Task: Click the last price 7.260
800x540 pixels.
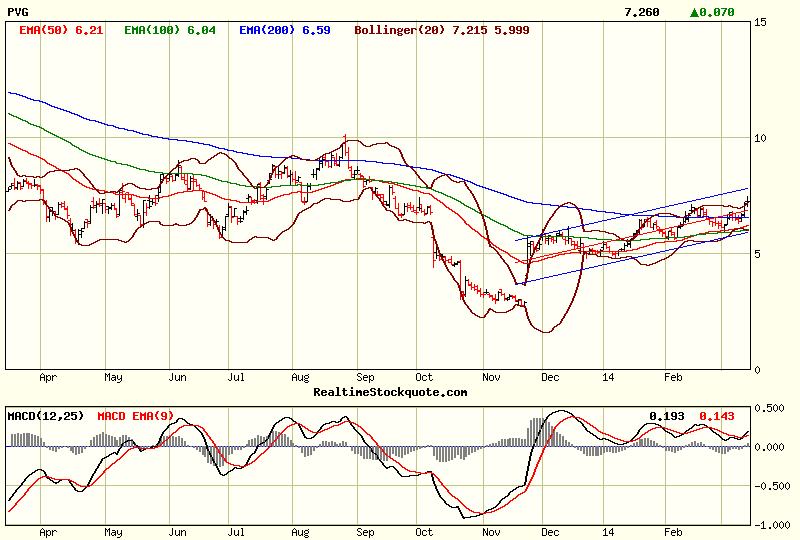Action: (x=642, y=12)
